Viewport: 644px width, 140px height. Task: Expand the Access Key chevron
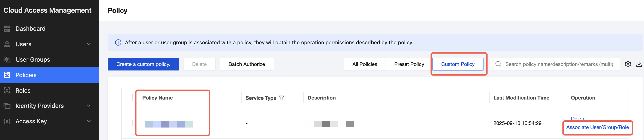(89, 121)
